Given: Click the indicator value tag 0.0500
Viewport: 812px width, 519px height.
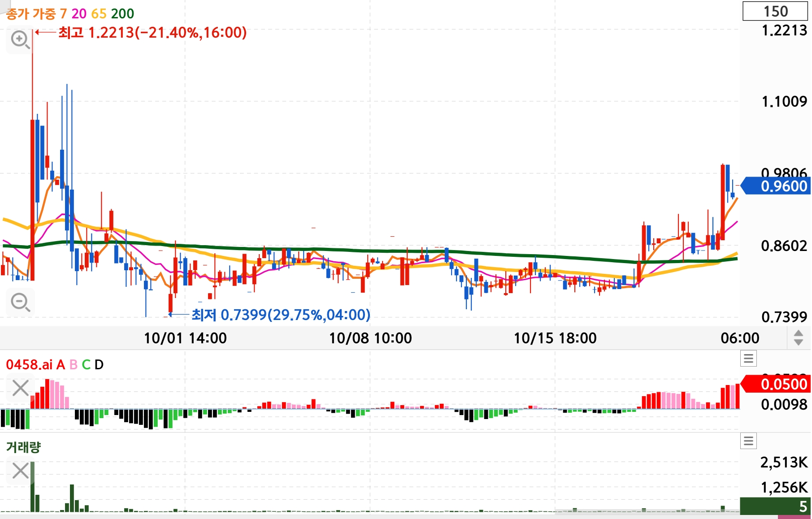Looking at the screenshot, I should pos(776,384).
